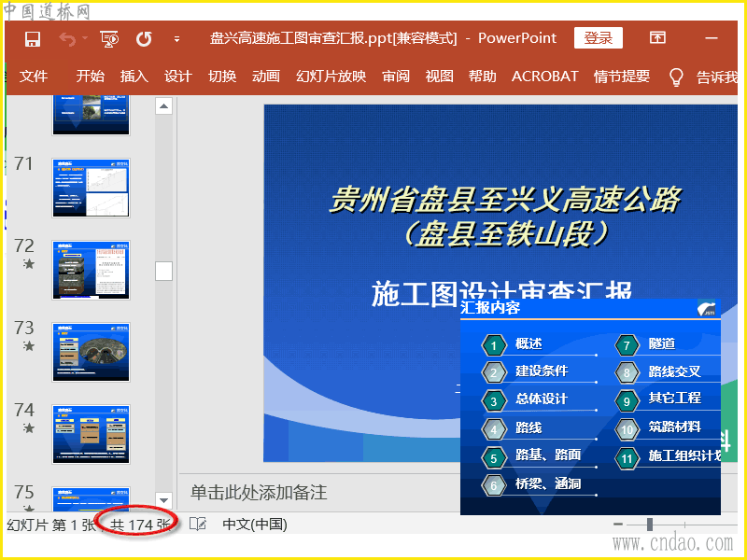Switch to the 切换 tab

pos(222,77)
